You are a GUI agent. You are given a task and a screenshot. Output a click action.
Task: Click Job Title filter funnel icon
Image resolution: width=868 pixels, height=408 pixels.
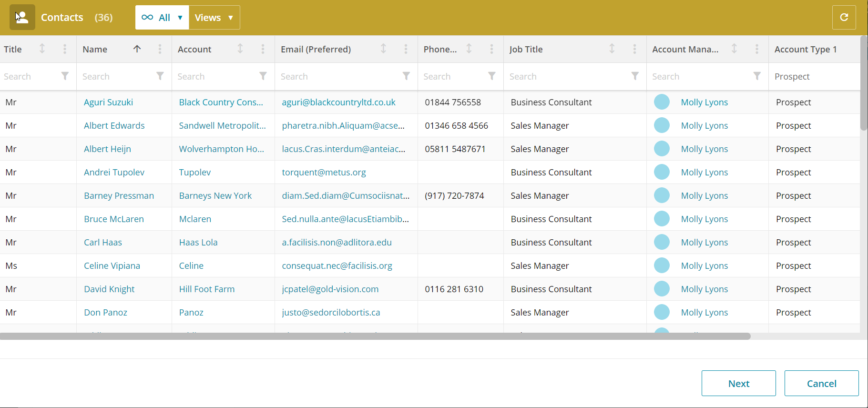coord(635,76)
